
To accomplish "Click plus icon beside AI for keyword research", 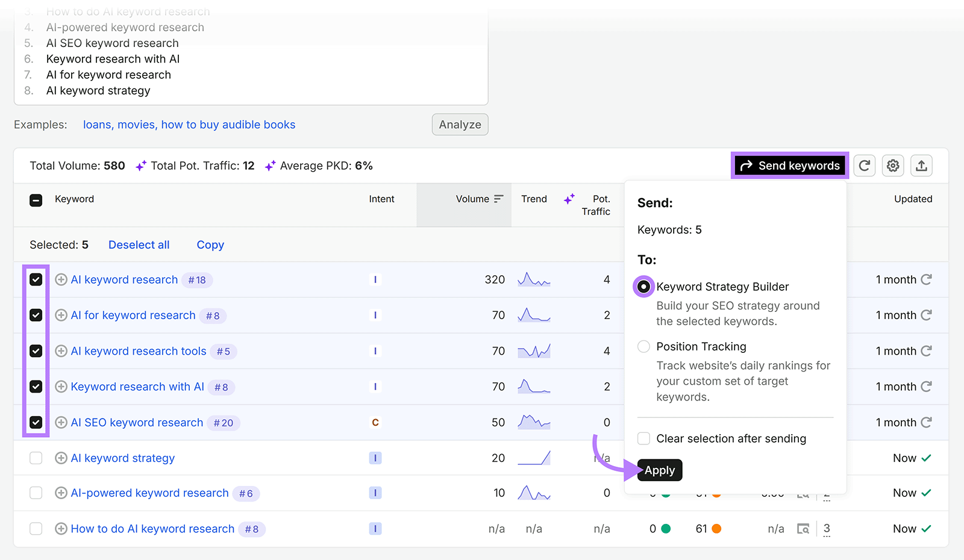I will 61,315.
